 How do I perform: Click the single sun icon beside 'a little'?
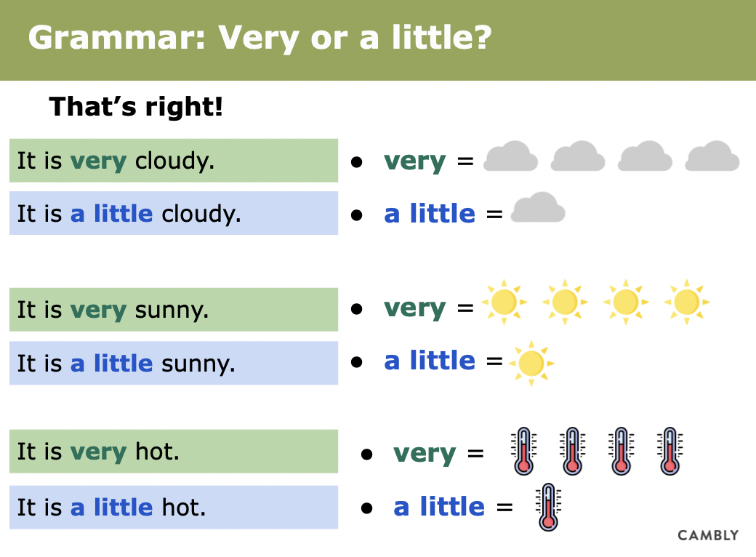[531, 361]
